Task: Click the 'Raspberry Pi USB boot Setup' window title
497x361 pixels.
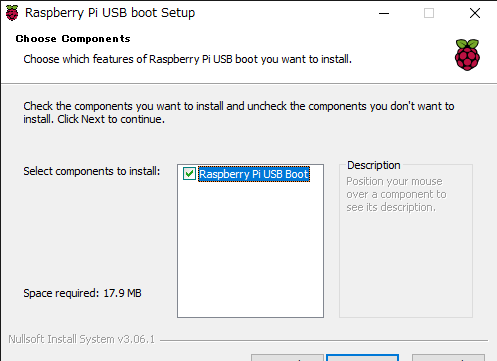Action: pos(110,13)
